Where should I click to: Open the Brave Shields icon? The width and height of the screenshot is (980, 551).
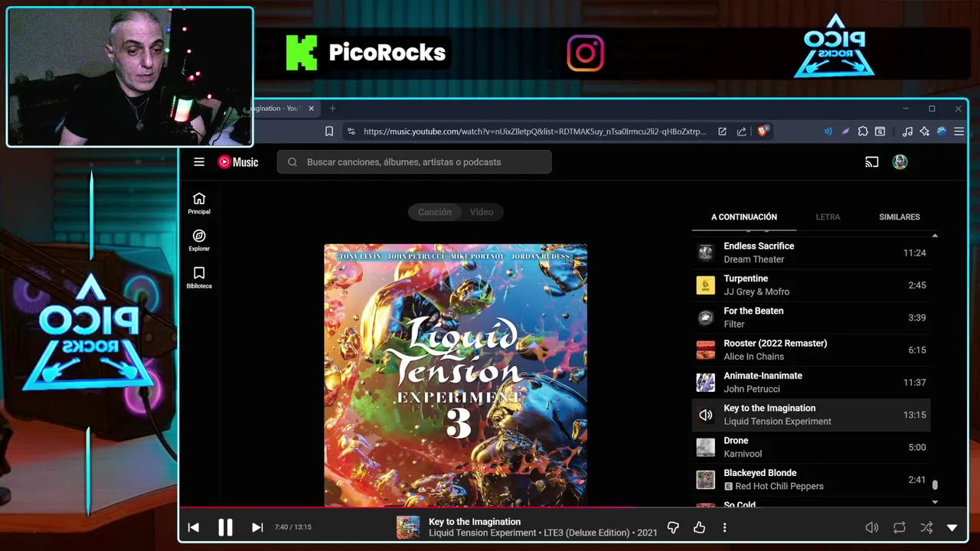pyautogui.click(x=763, y=132)
